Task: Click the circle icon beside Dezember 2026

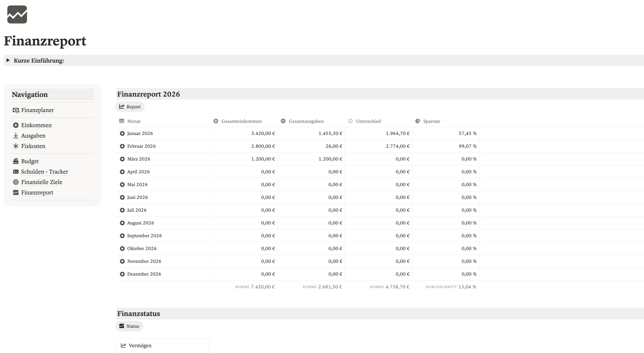Action: coord(122,274)
